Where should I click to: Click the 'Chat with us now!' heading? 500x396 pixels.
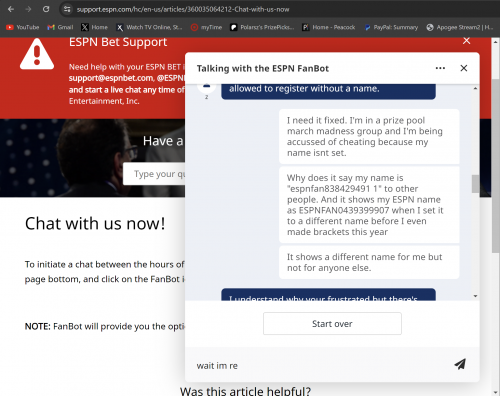[95, 223]
